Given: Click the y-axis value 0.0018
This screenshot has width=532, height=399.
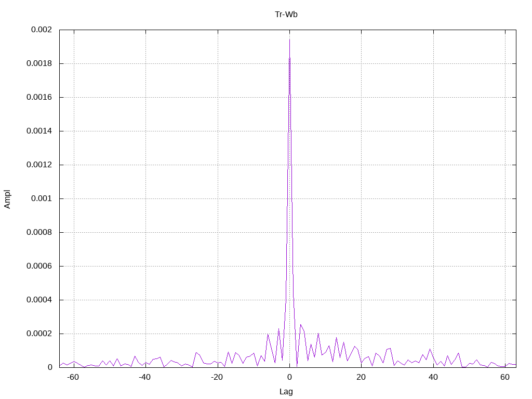Looking at the screenshot, I should pos(39,63).
